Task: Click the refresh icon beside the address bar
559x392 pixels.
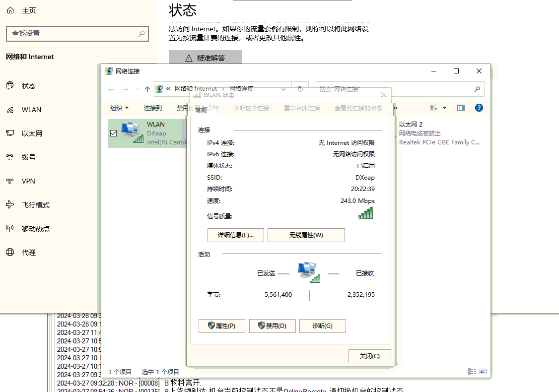Action: tap(300, 89)
